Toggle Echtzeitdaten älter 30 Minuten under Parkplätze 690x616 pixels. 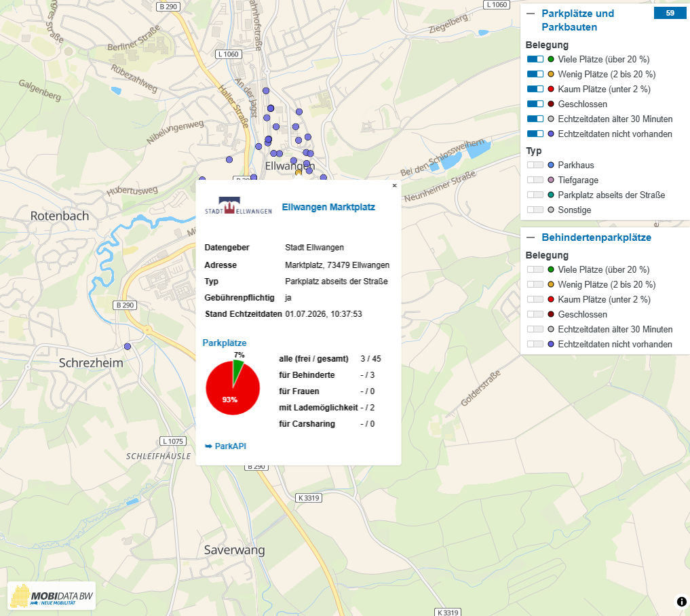[535, 119]
